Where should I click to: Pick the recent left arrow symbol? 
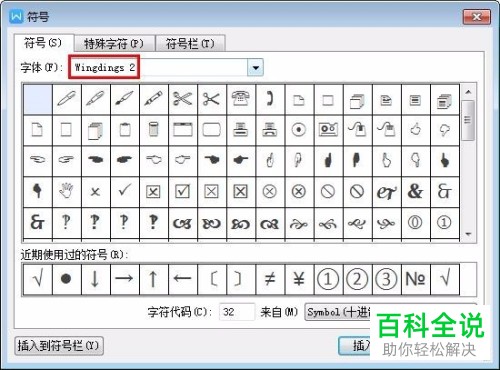[x=183, y=279]
